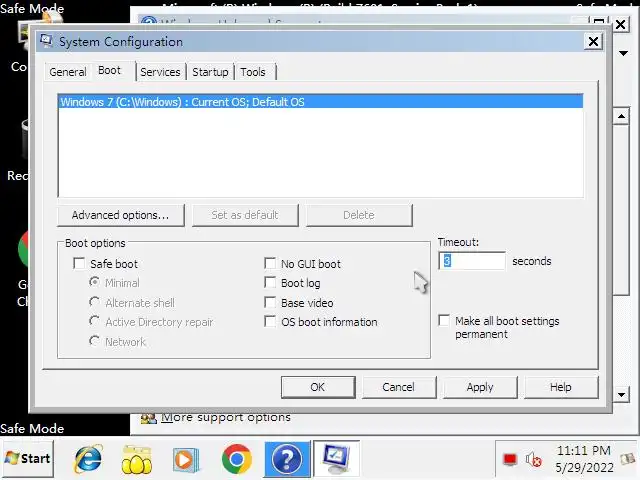Select the Minimal radio button

coord(94,282)
